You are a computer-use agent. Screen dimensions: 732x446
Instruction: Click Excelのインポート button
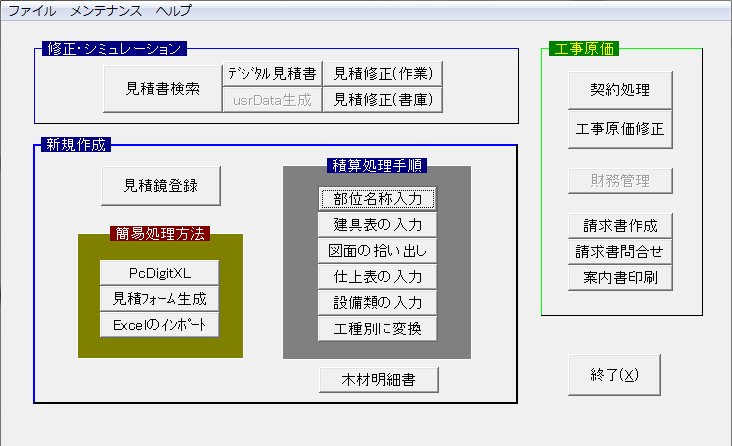point(160,325)
